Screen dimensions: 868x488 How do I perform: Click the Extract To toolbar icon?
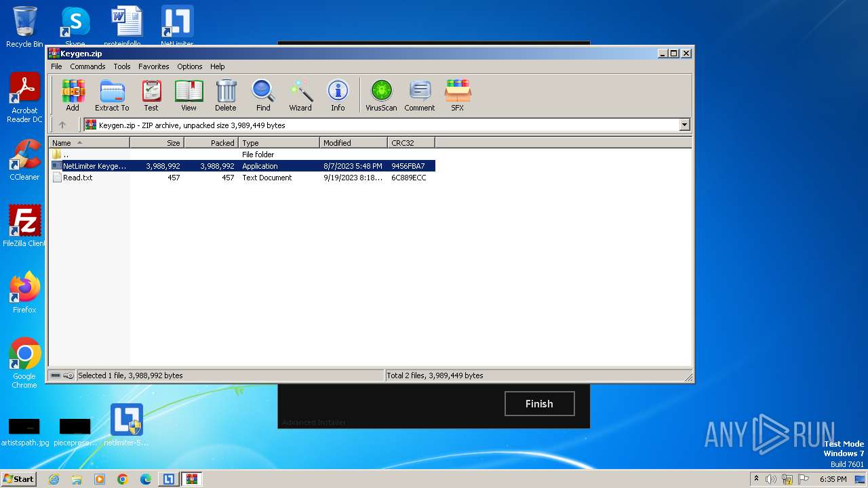click(112, 96)
